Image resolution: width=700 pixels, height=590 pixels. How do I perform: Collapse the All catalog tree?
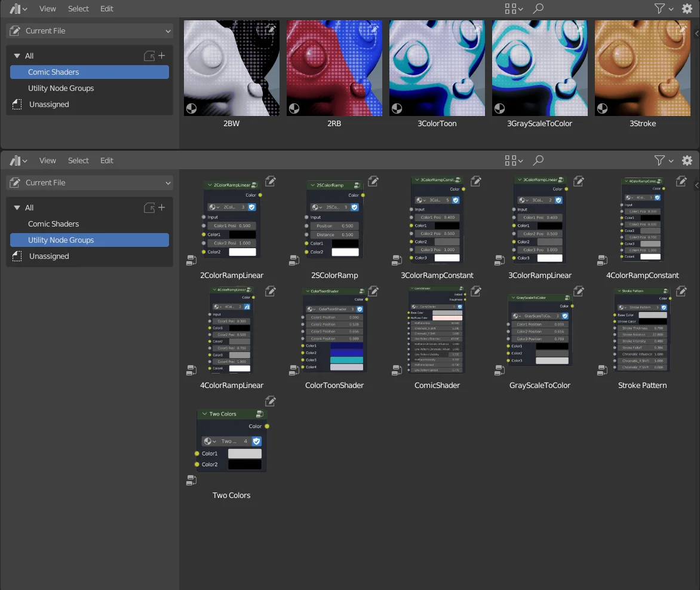point(18,56)
